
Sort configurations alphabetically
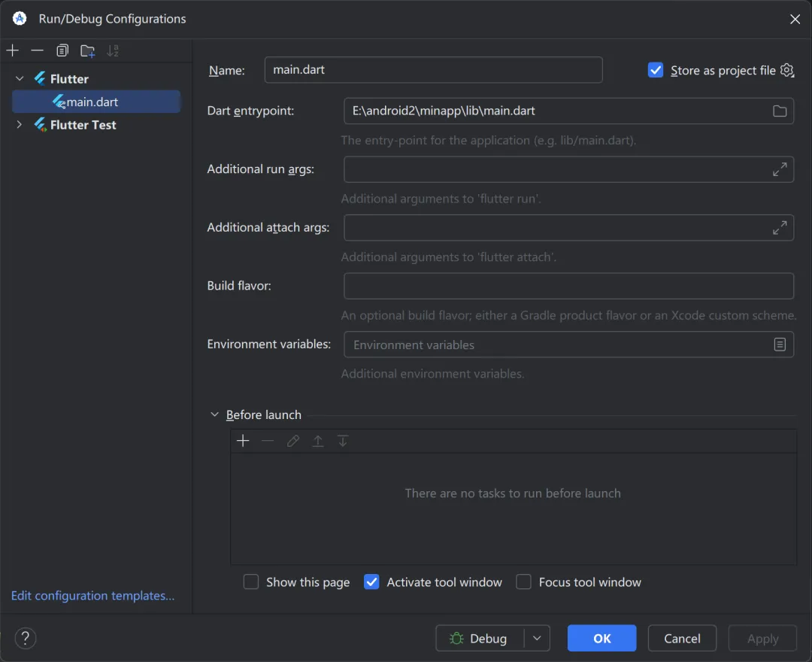pos(113,51)
